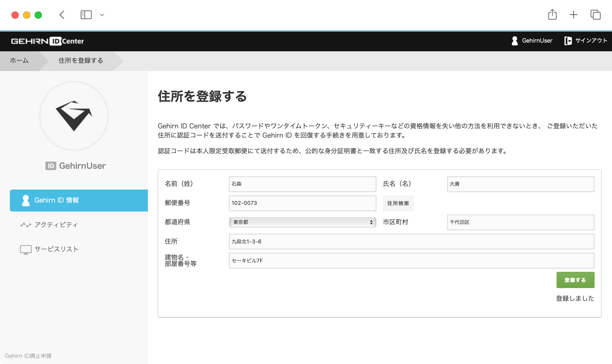
Task: Click the Gehirn ID Center logo
Action: point(47,41)
